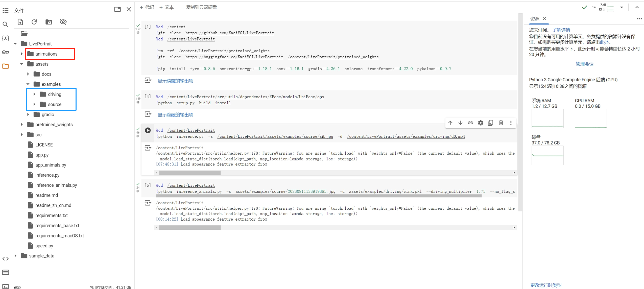Viewport: 644px width, 289px height.
Task: Mount Google Drive via folder icon
Action: pos(49,22)
